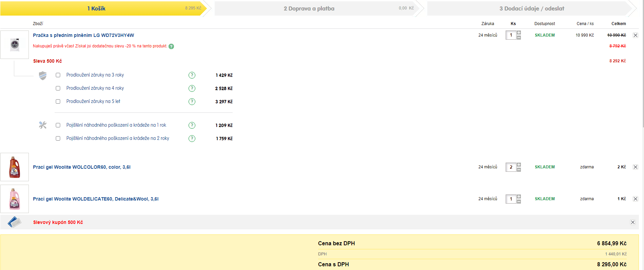The width and height of the screenshot is (644, 270).
Task: Edit quantity field for Woolite WOLDELICATE60
Action: coord(511,199)
